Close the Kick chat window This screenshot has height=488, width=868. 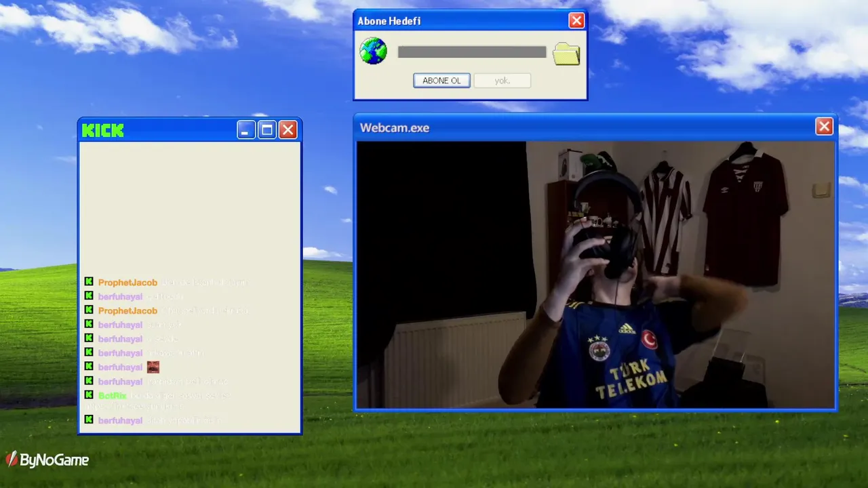click(288, 130)
